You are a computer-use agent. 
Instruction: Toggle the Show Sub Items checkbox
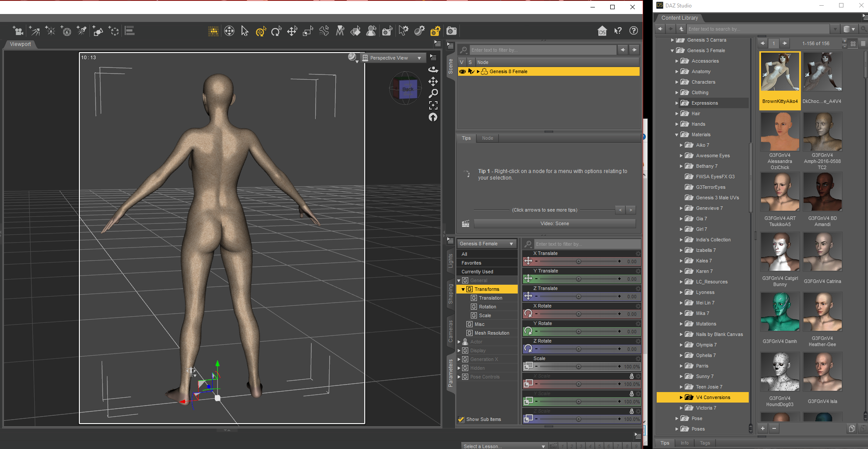click(461, 419)
